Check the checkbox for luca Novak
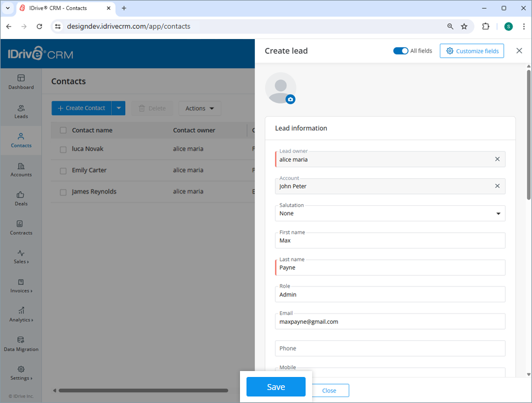Viewport: 532px width, 403px height. pos(63,149)
